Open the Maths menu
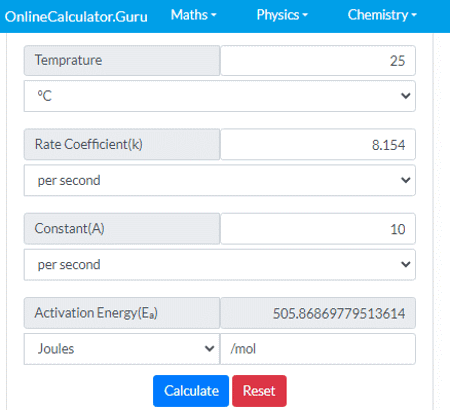This screenshot has width=450, height=410. pyautogui.click(x=193, y=15)
